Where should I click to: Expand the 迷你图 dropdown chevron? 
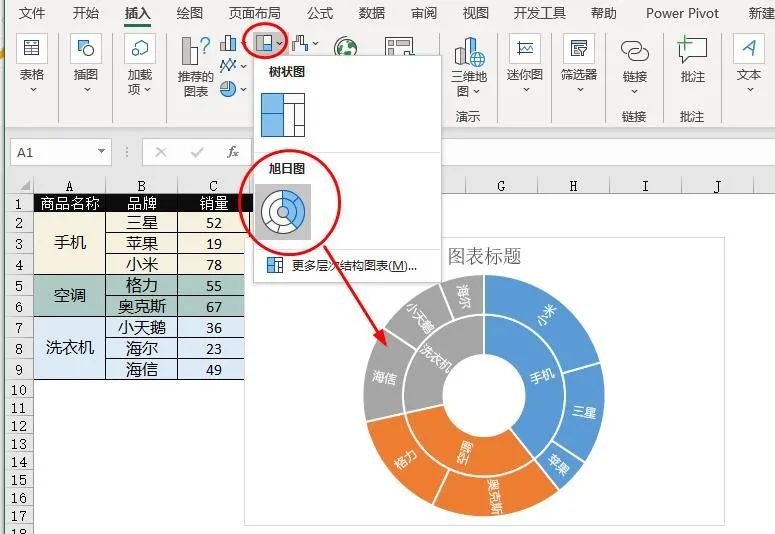tap(526, 90)
